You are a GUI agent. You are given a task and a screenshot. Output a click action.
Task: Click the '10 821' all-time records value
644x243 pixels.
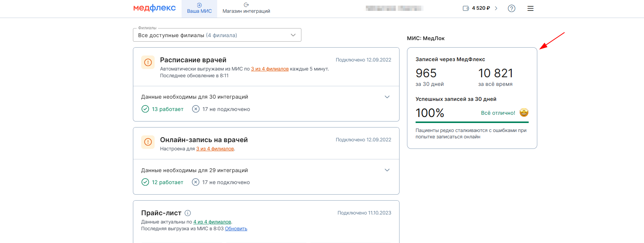pos(495,73)
